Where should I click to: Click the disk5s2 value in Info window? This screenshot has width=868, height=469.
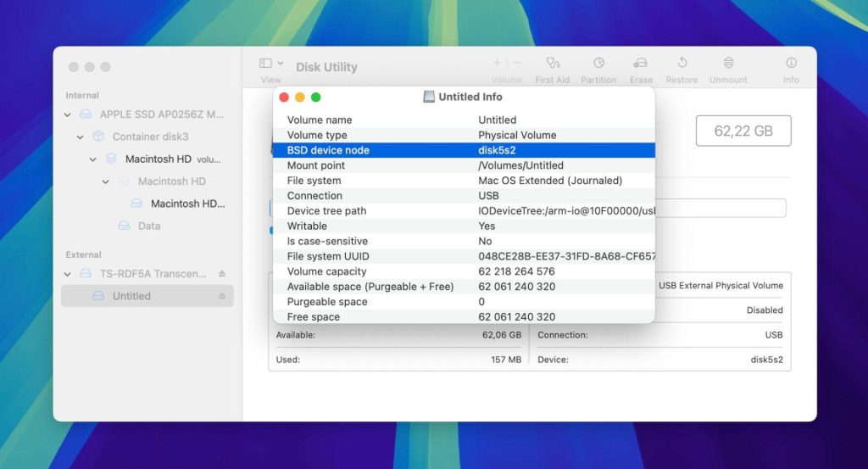coord(497,150)
